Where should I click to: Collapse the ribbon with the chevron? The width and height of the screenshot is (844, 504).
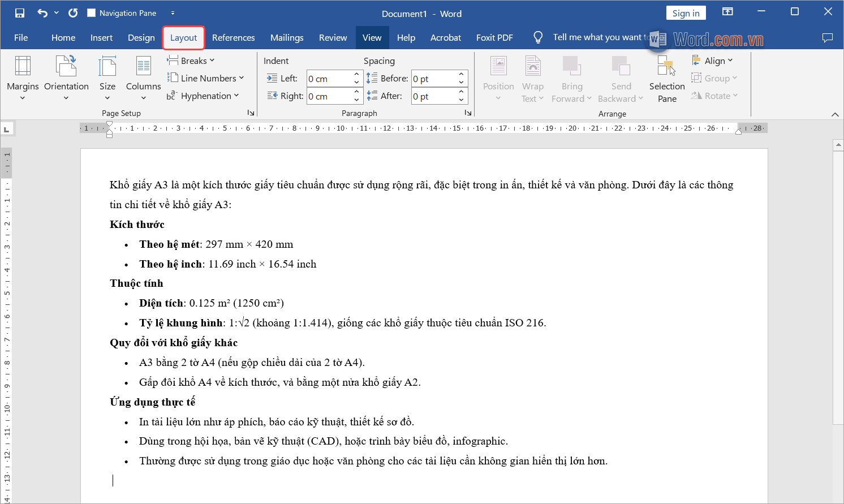836,114
